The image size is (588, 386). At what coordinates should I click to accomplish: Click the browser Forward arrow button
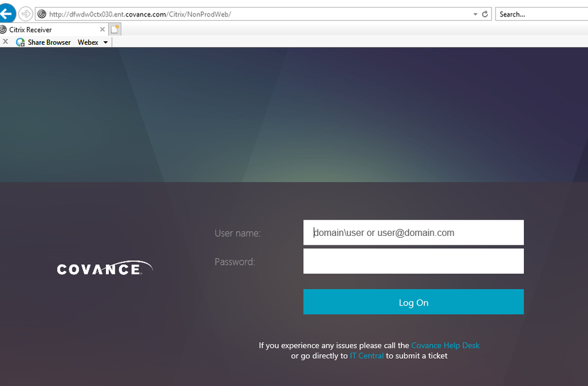25,14
